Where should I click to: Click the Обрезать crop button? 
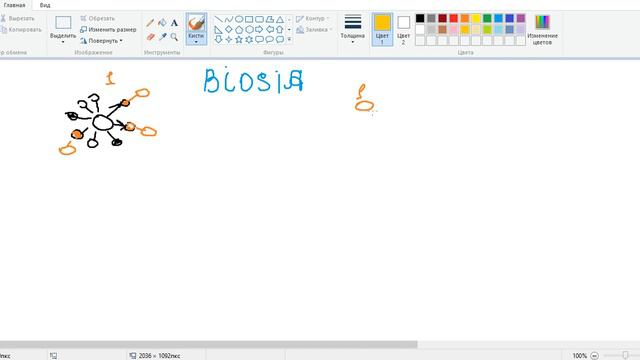point(98,18)
